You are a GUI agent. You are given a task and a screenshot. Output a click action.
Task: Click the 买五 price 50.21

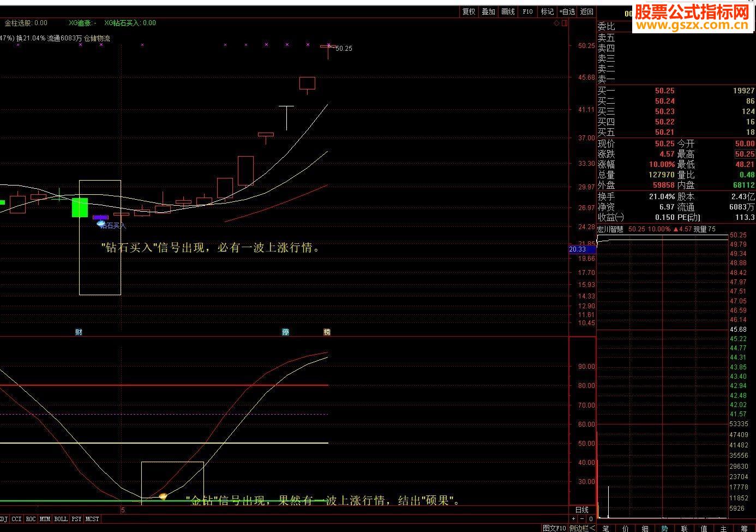point(664,132)
